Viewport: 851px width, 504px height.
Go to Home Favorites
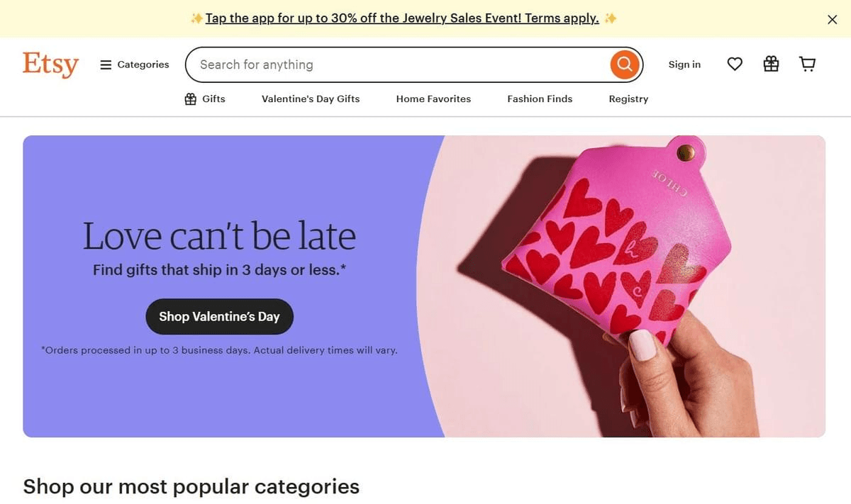(433, 99)
